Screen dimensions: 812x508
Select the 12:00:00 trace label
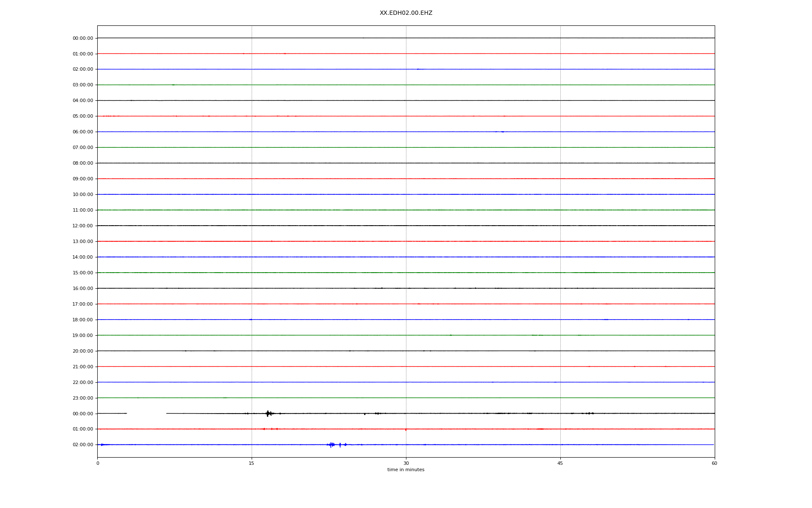82,226
